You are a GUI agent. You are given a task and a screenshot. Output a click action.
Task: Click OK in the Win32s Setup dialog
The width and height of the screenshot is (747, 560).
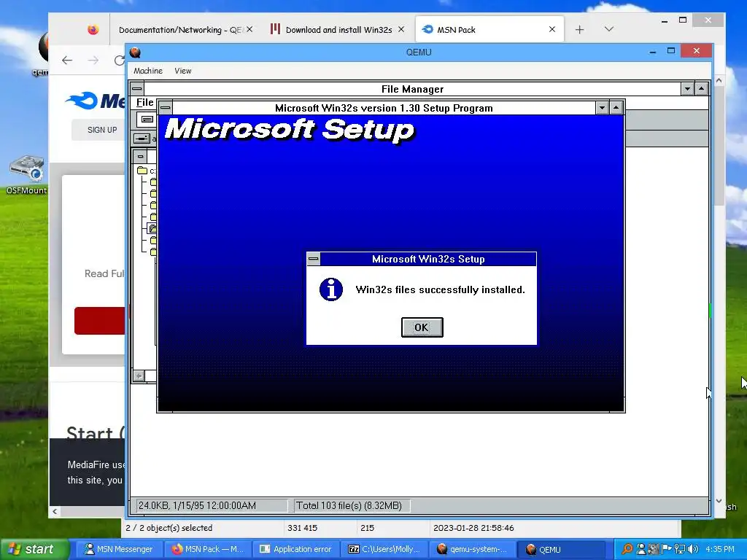pyautogui.click(x=422, y=327)
